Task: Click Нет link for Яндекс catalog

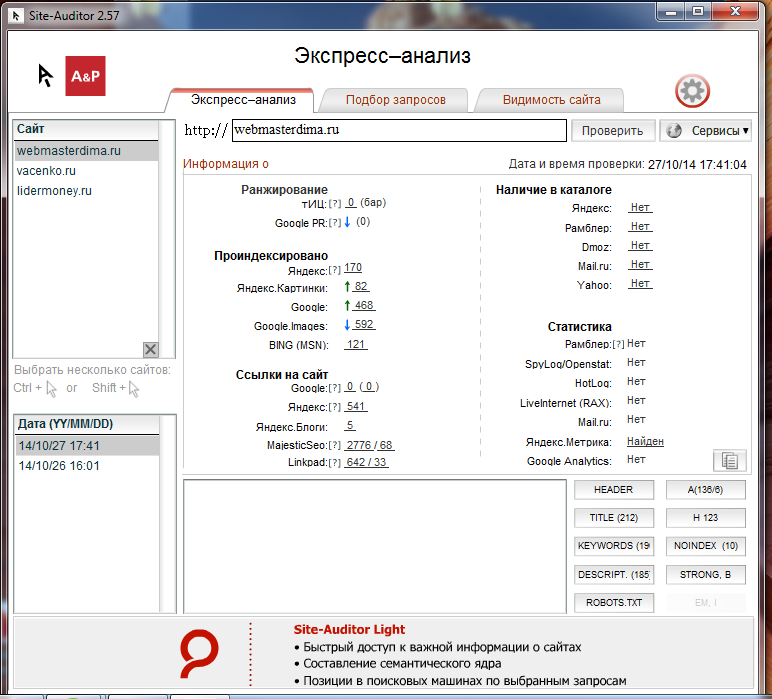Action: tap(640, 208)
